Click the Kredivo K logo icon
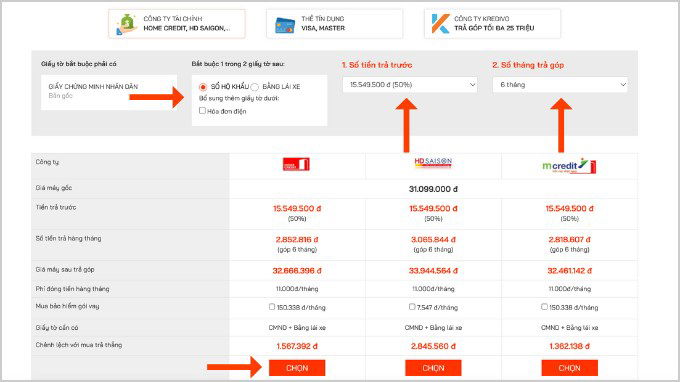Image resolution: width=680 pixels, height=382 pixels. (x=440, y=24)
